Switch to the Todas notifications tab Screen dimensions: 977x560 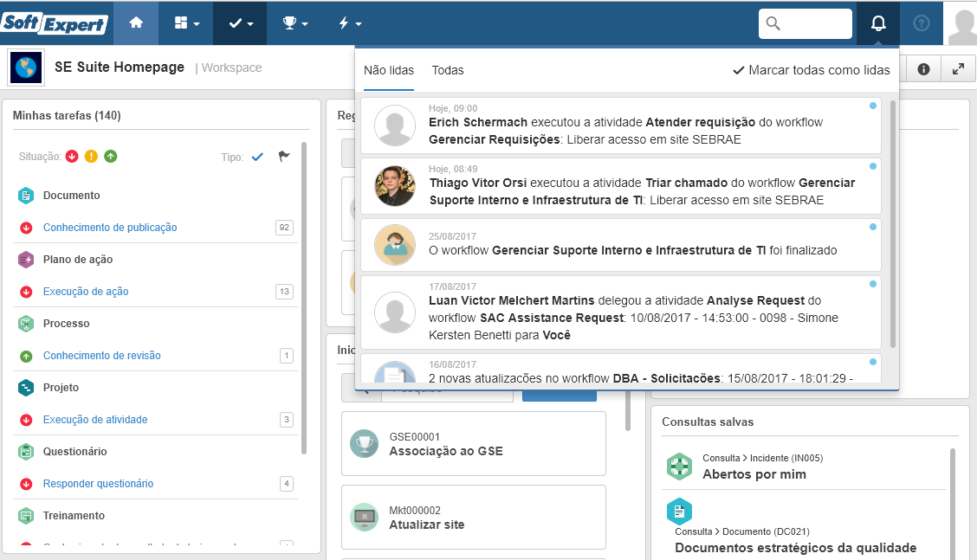[x=448, y=70]
